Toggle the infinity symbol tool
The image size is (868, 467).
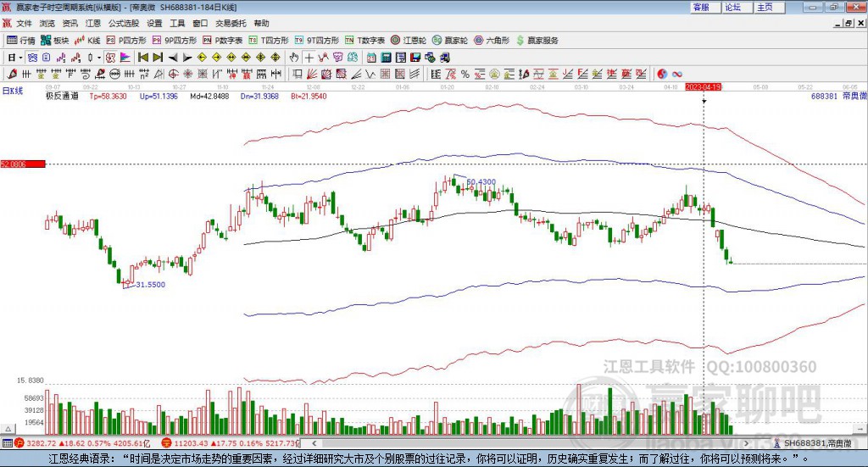pos(677,74)
